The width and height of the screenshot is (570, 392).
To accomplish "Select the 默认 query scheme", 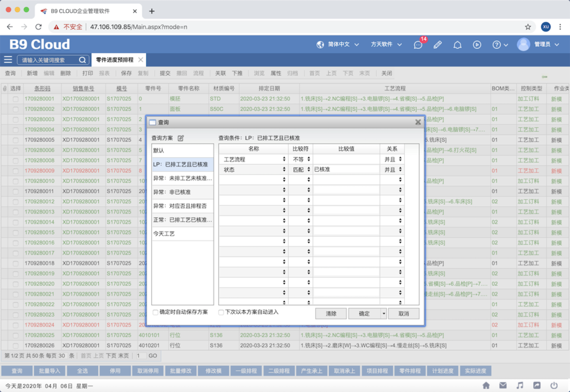I will (x=182, y=151).
